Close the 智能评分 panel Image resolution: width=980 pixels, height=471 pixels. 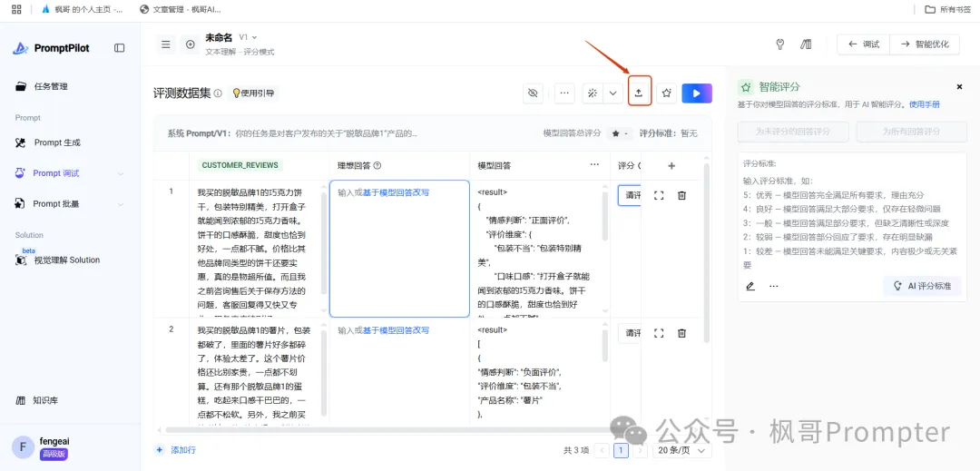tap(959, 87)
